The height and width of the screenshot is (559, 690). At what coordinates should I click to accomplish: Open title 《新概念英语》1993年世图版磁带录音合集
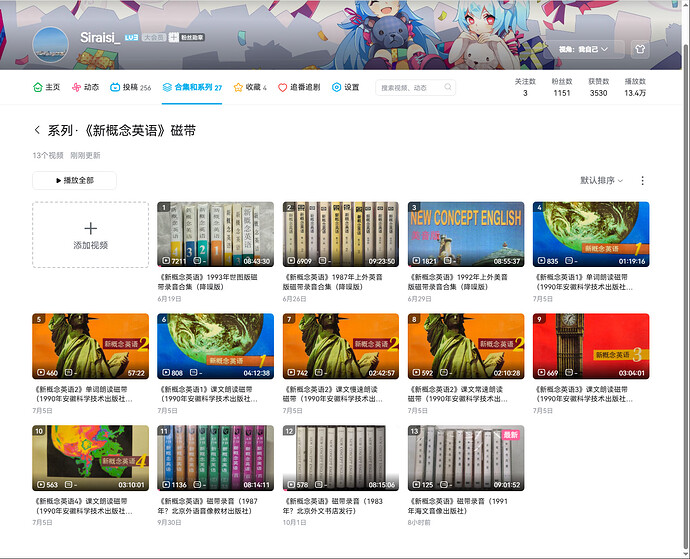tap(208, 282)
